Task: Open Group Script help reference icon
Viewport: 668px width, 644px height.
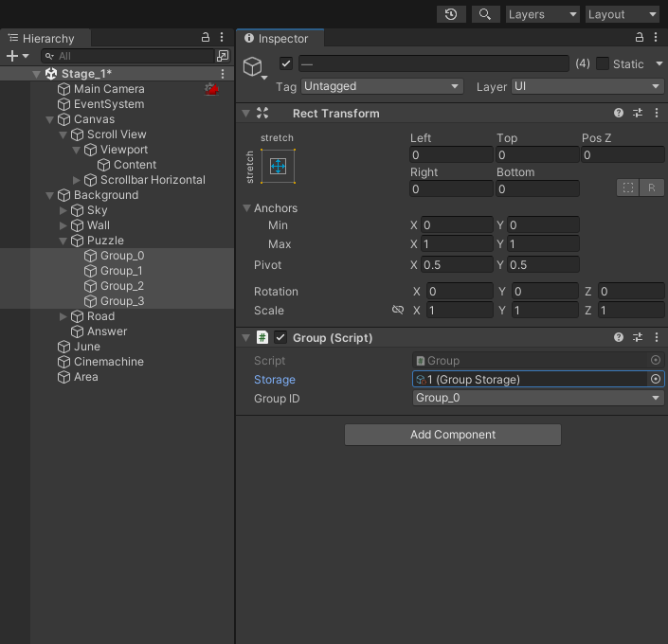Action: pos(619,337)
